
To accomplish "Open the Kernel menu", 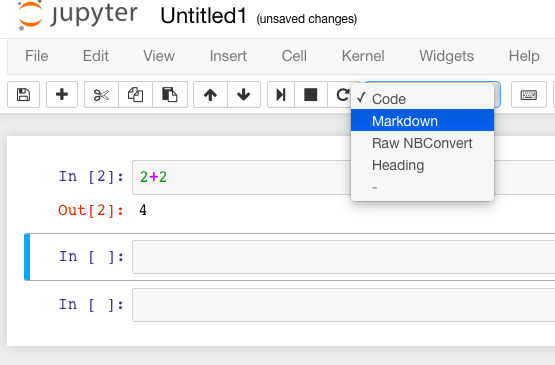I will click(363, 56).
